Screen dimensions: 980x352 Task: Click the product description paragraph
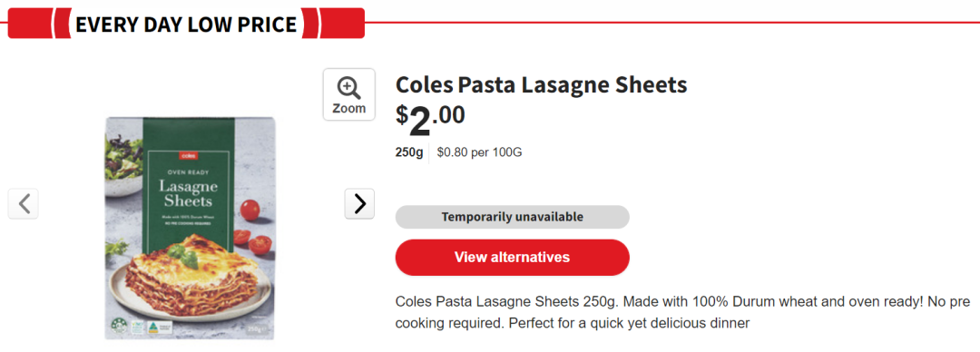point(682,313)
